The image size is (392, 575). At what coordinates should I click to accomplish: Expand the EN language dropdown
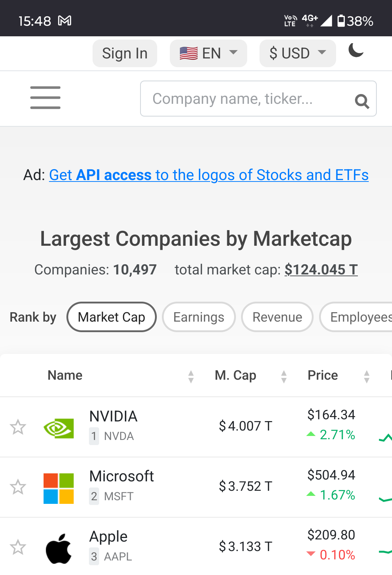208,53
